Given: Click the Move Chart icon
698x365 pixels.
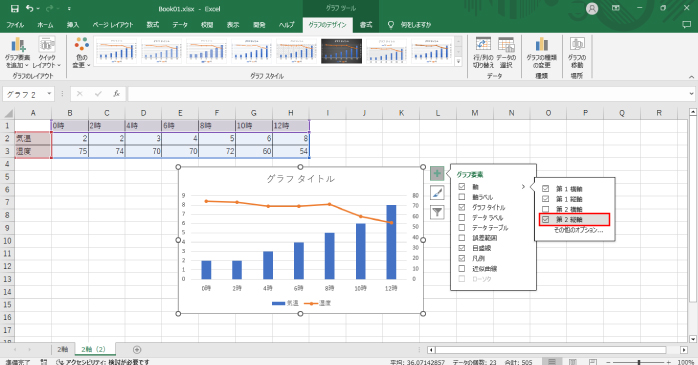Looking at the screenshot, I should pyautogui.click(x=577, y=52).
